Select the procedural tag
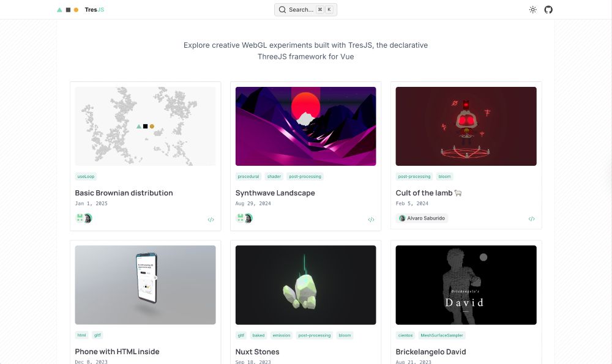Viewport: 612px width, 364px height. click(x=248, y=176)
